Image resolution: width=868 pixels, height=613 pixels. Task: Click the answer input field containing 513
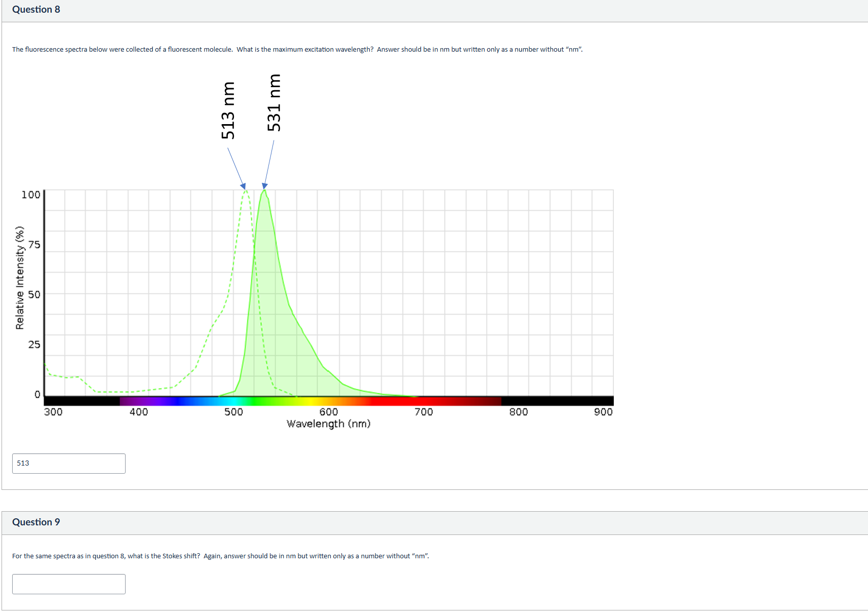pos(68,463)
